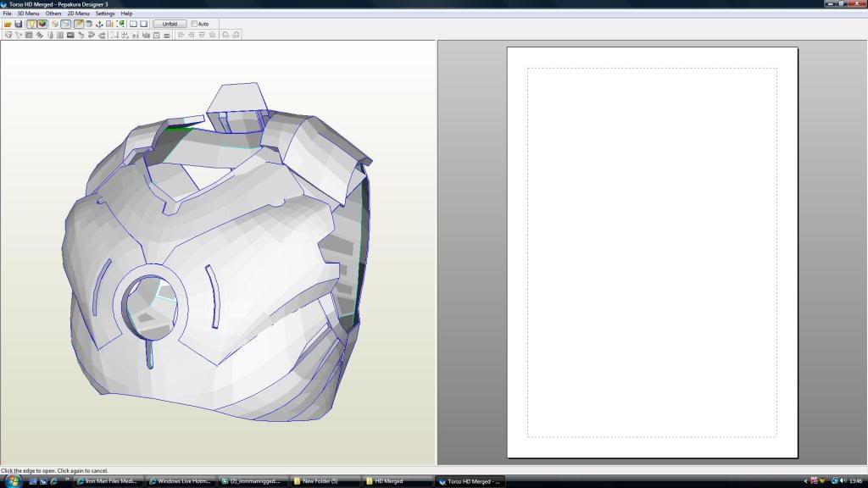Click the Unfold button
This screenshot has width=868, height=488.
[x=170, y=24]
